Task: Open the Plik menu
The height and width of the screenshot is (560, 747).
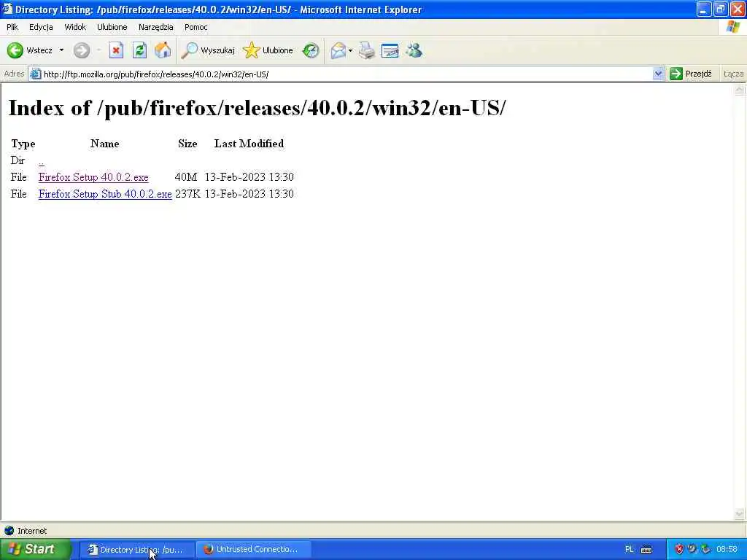Action: click(12, 27)
